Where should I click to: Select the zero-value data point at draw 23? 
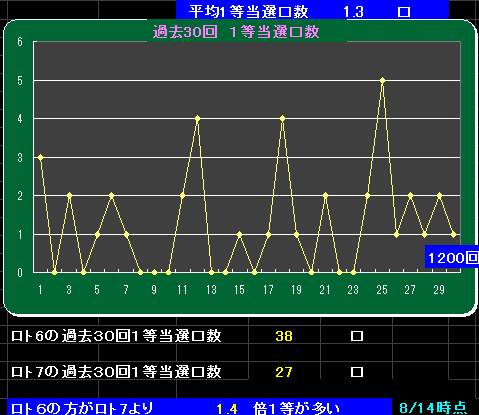[x=354, y=272]
